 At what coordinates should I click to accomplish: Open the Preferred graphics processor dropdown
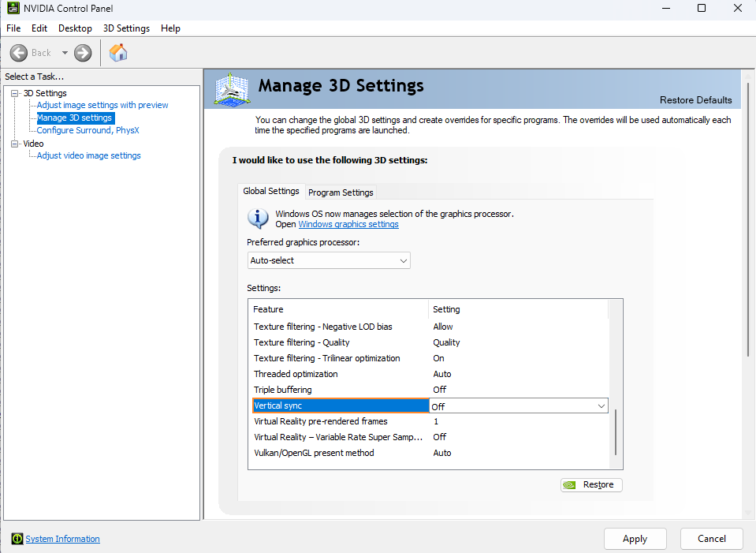329,260
